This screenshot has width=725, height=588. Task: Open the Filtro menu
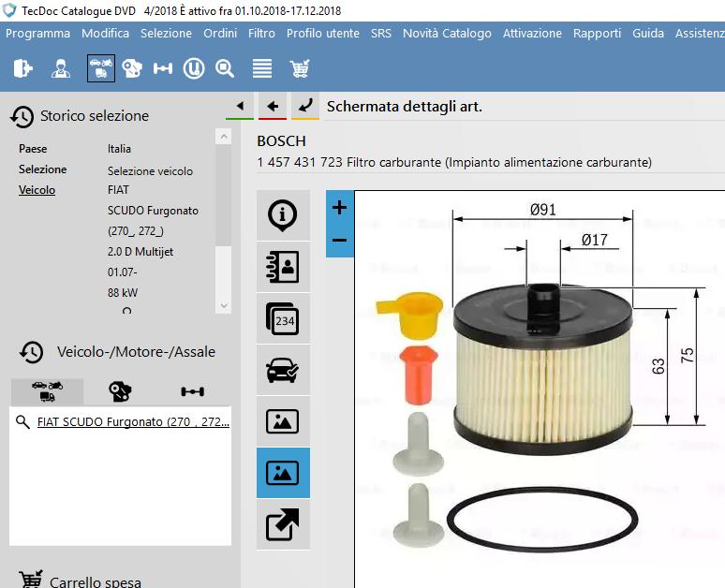(x=261, y=34)
